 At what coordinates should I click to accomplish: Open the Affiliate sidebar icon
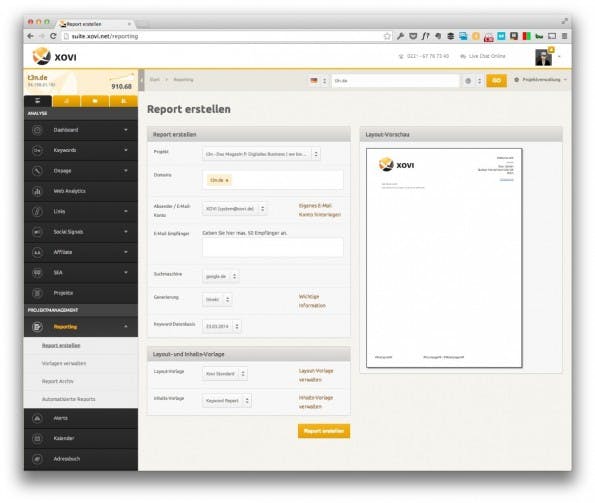point(37,252)
